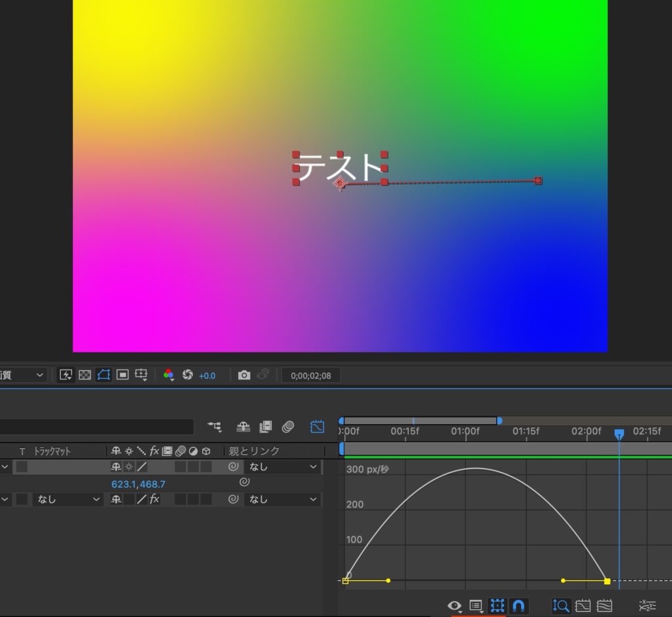Click the snapshot camera icon
Viewport: 672px width, 617px height.
tap(244, 375)
